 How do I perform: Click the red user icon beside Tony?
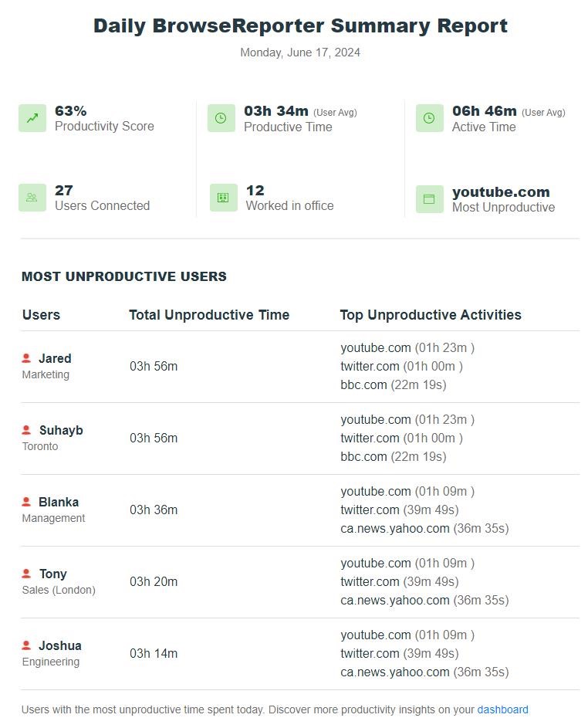tap(26, 574)
